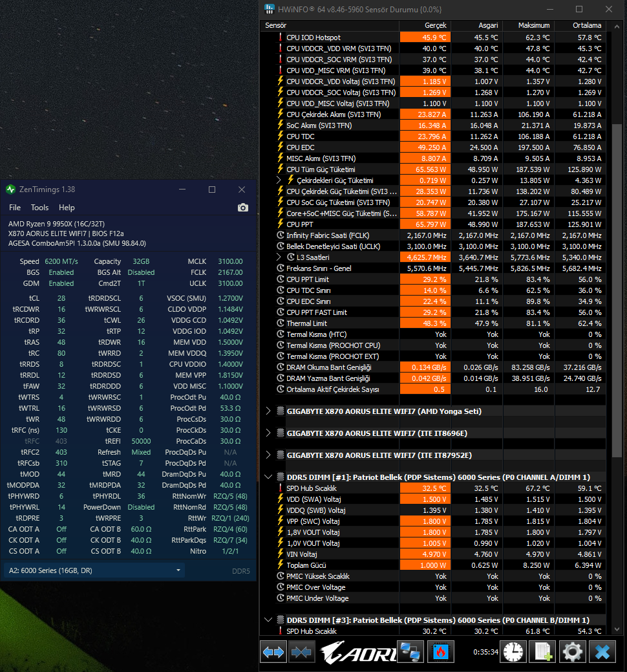The width and height of the screenshot is (627, 672).
Task: Collapse the DDR5 DIMM [#1] sensor group
Action: tap(268, 477)
